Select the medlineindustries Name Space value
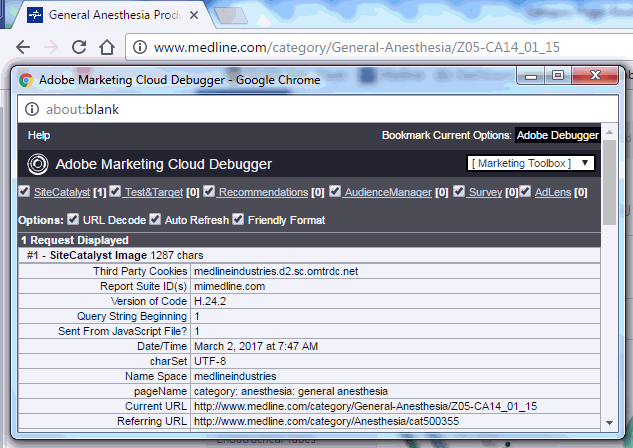 pos(235,376)
